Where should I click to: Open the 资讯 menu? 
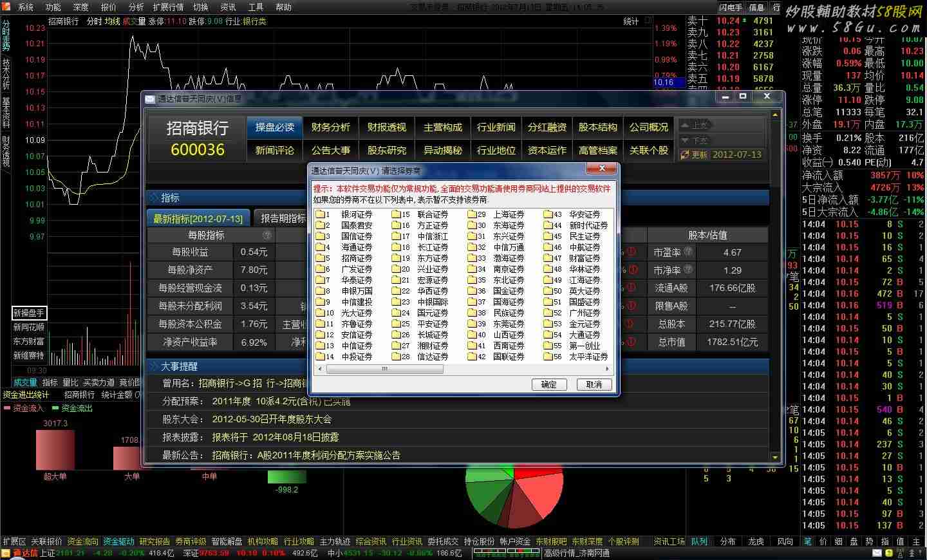coord(228,7)
